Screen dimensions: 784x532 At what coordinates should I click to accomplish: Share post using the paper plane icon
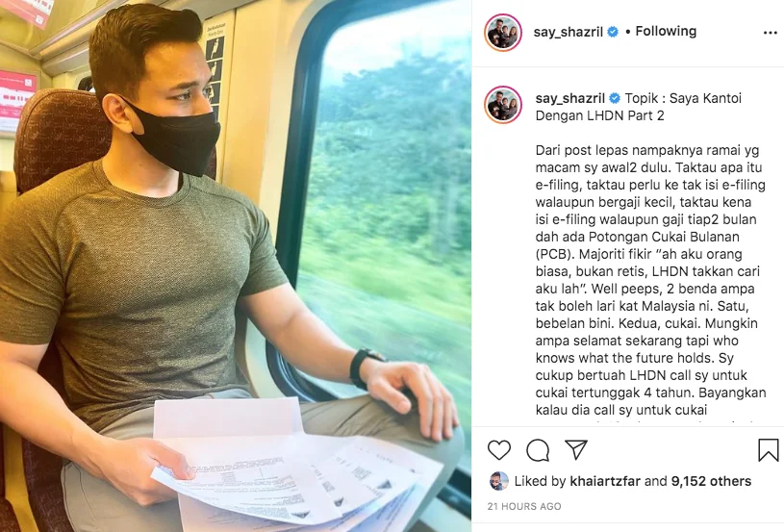(576, 449)
